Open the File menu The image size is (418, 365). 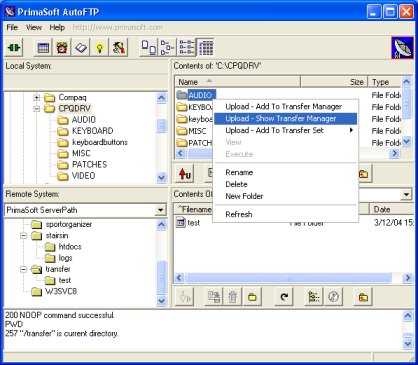12,27
